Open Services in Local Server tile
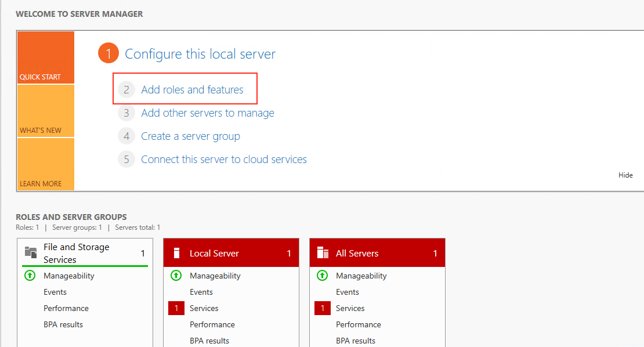Image resolution: width=644 pixels, height=347 pixels. click(x=204, y=308)
